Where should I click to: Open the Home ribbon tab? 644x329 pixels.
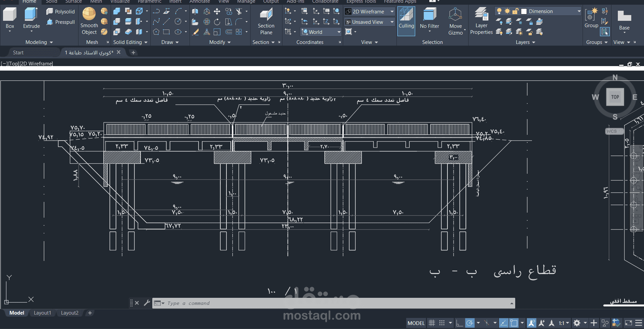tap(29, 2)
